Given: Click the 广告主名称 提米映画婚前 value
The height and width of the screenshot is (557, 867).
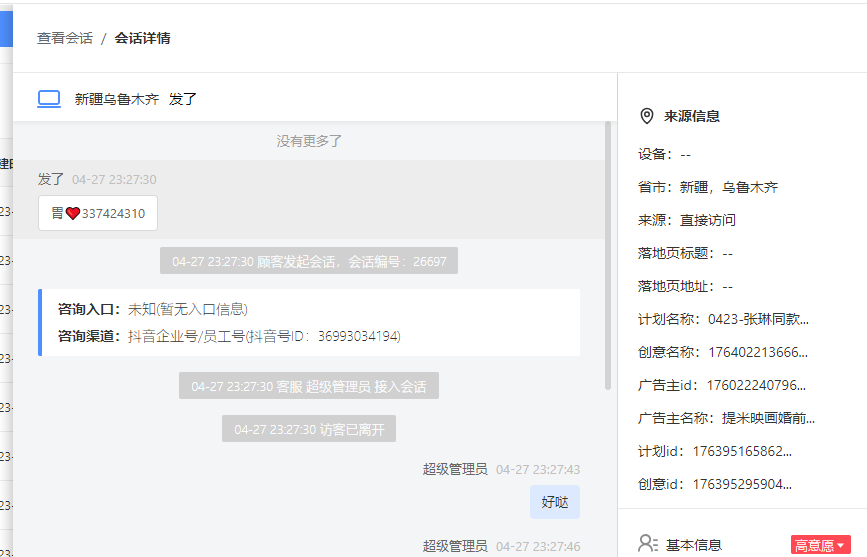Looking at the screenshot, I should pos(768,418).
